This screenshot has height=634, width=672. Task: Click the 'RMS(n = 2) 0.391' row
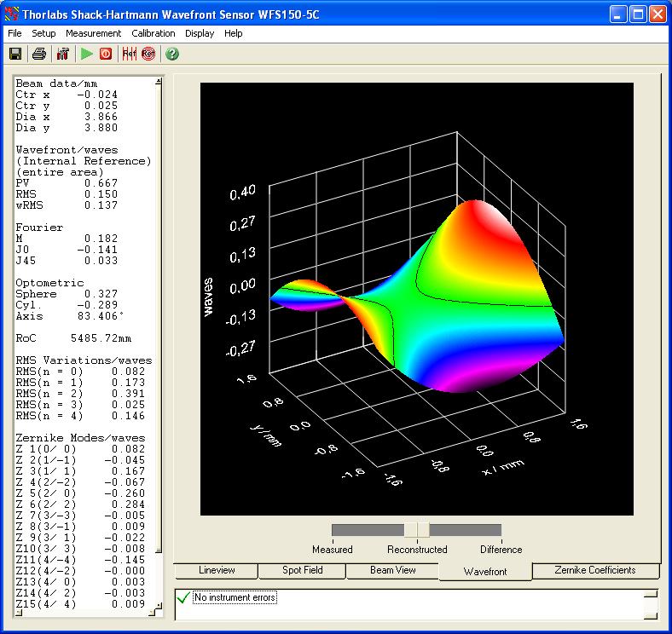point(80,393)
